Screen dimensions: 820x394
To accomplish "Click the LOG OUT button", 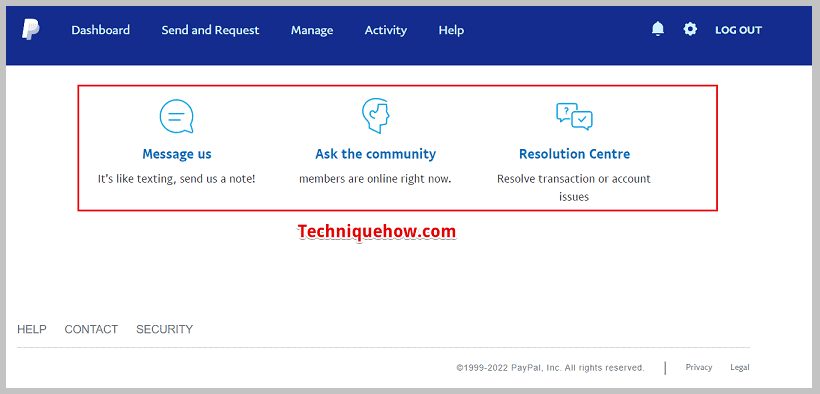I will 738,30.
